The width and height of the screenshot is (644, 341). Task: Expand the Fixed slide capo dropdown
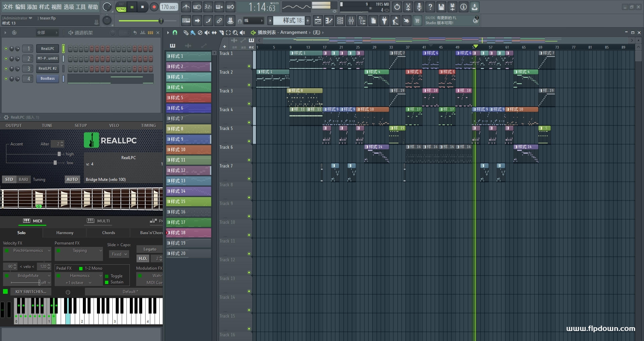click(119, 254)
